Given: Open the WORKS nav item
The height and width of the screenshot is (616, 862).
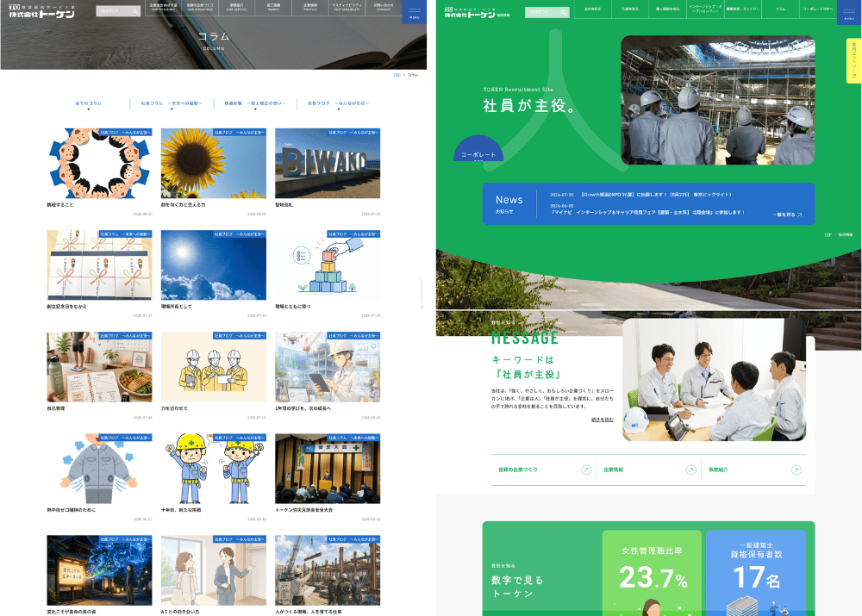Looking at the screenshot, I should (x=273, y=7).
